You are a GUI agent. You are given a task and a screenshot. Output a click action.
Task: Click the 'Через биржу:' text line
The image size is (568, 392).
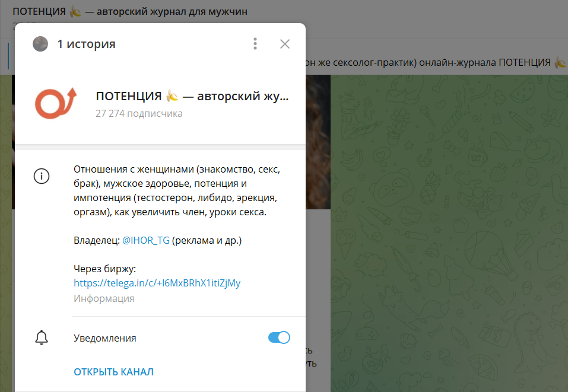(104, 269)
